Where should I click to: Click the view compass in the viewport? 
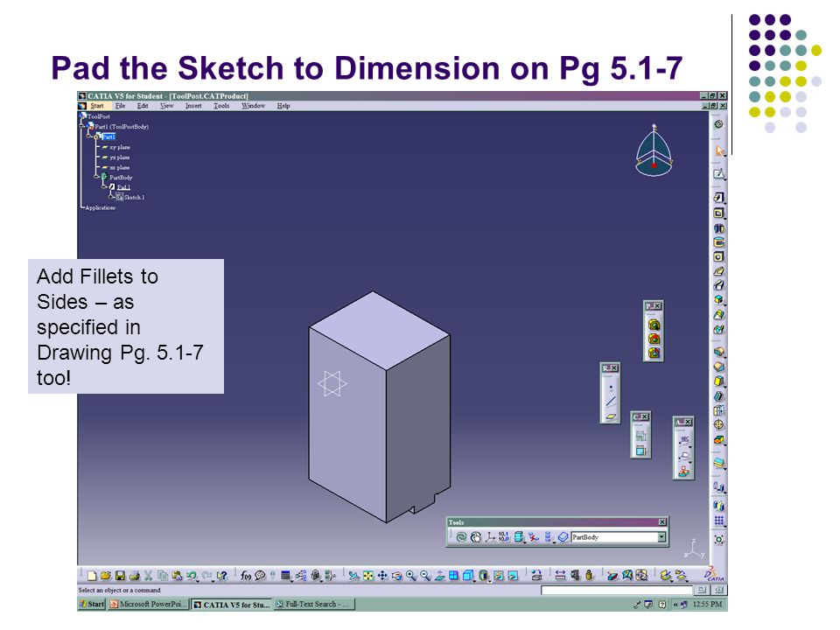click(x=654, y=150)
